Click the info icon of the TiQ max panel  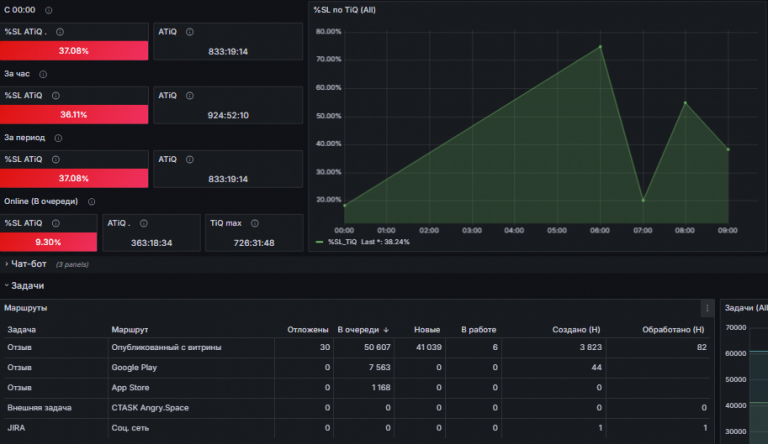(255, 223)
